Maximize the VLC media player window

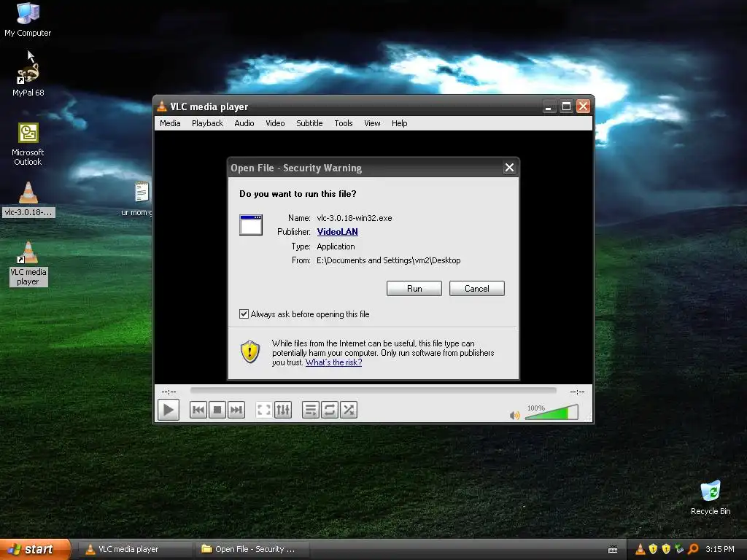click(x=566, y=106)
